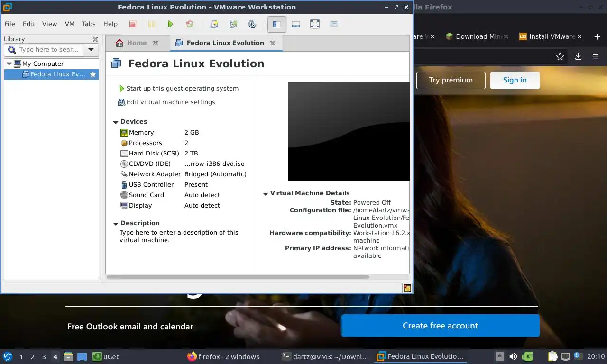The image size is (607, 364).
Task: Close the Home tab
Action: [156, 43]
